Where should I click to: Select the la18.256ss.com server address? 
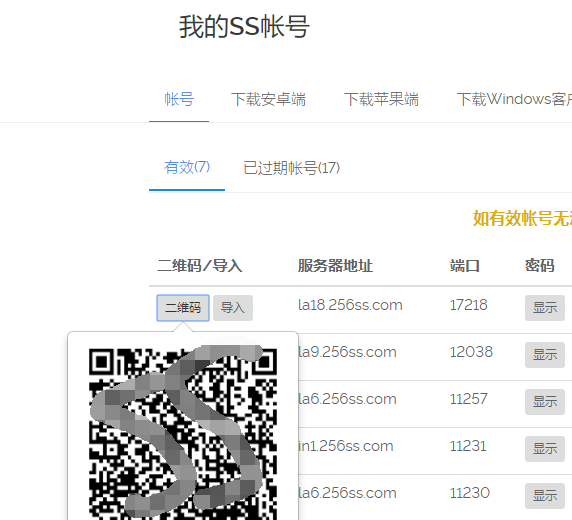350,305
